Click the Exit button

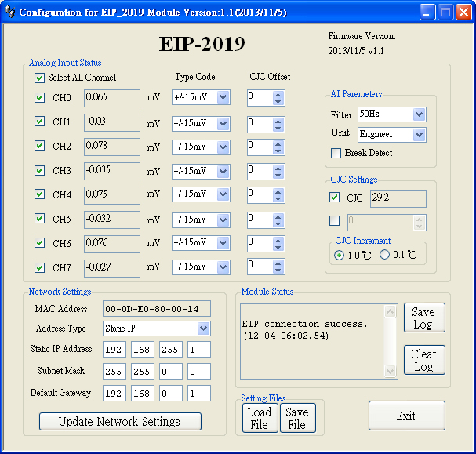click(x=405, y=416)
